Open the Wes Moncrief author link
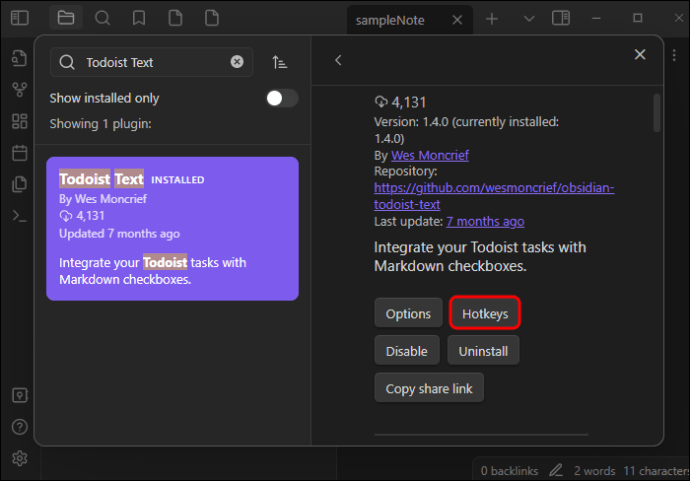690x481 pixels. pyautogui.click(x=430, y=155)
